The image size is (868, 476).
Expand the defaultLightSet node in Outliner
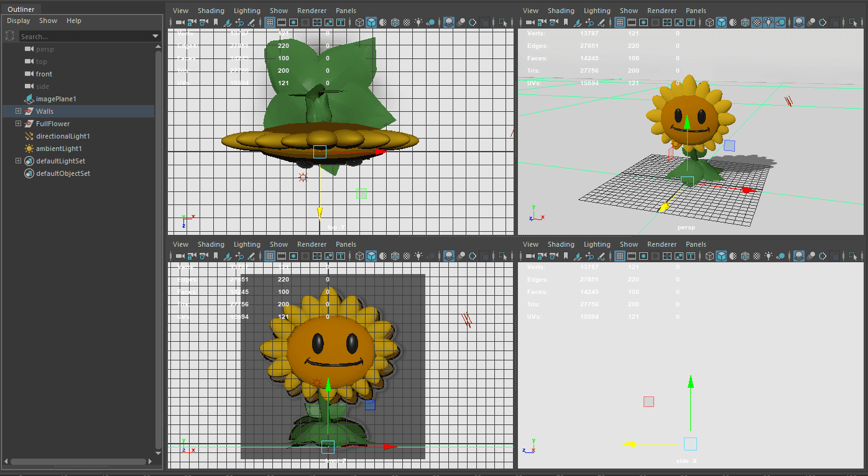click(18, 161)
